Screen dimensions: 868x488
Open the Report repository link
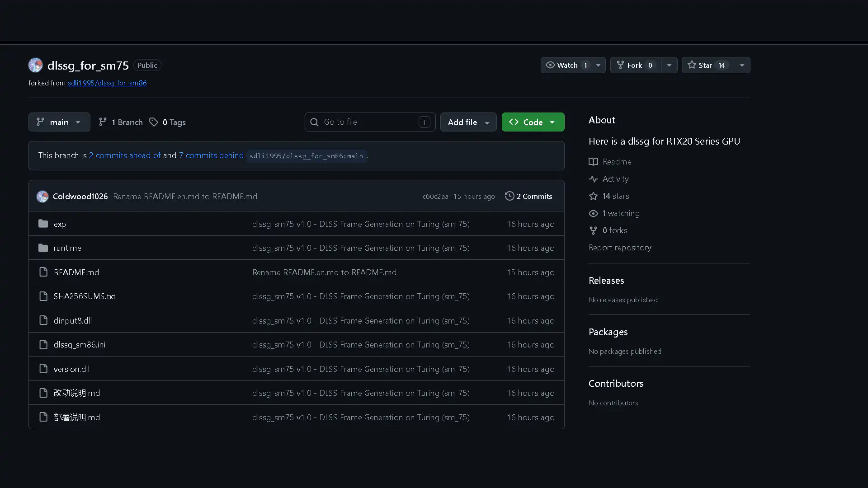click(620, 248)
